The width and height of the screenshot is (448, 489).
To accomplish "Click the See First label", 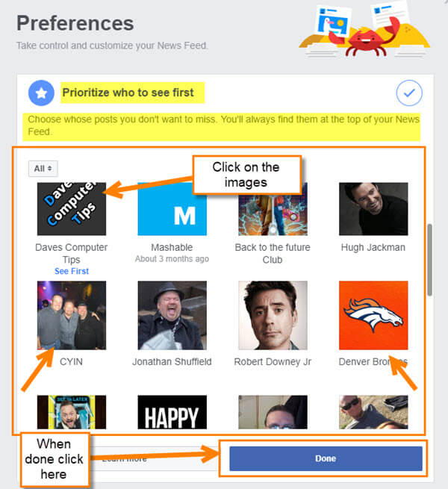I will [72, 271].
